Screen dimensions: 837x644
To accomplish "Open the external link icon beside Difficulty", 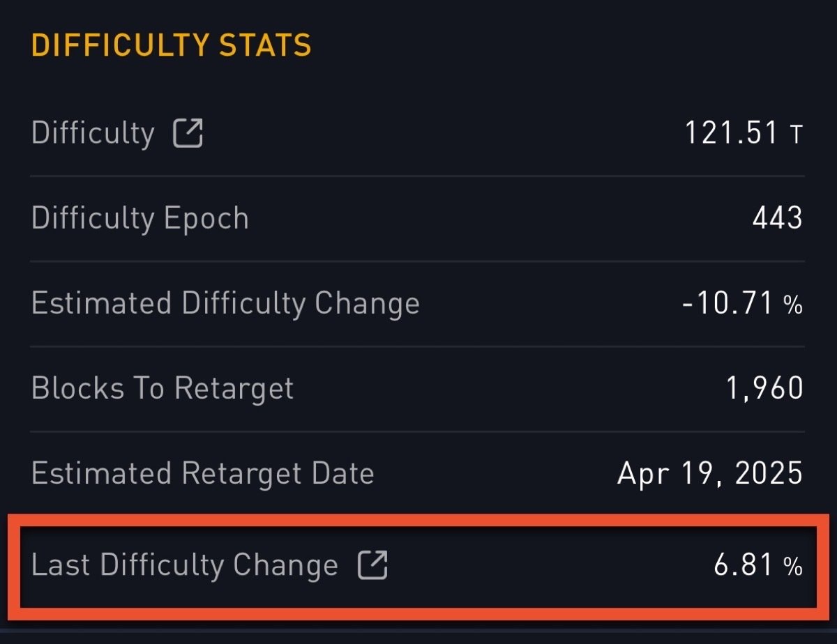I will (188, 133).
